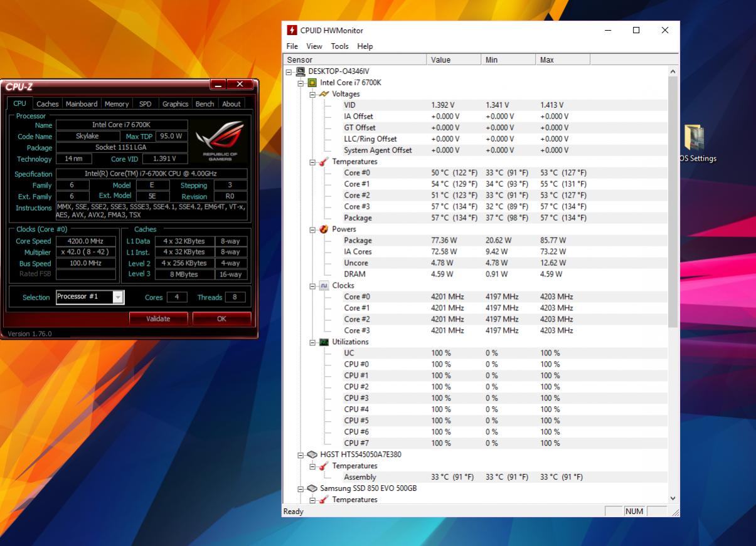Click the Validate button in CPU-Z
The image size is (756, 546).
click(x=158, y=318)
